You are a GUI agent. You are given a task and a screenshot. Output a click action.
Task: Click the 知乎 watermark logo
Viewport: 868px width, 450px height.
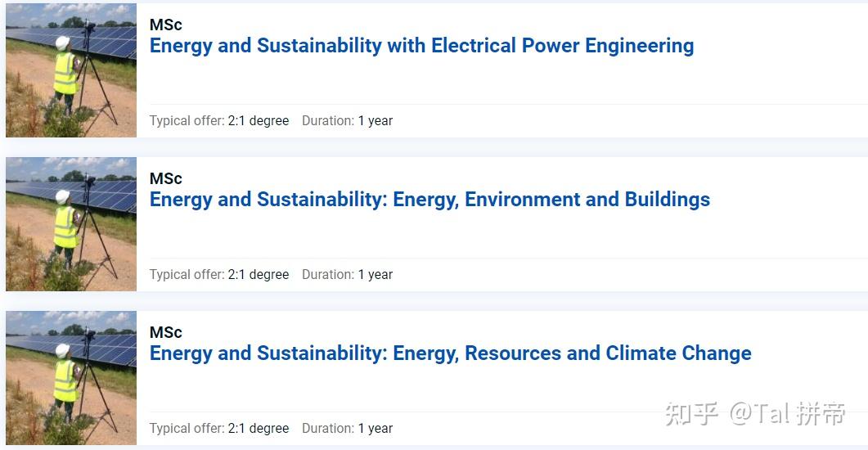[x=692, y=414]
